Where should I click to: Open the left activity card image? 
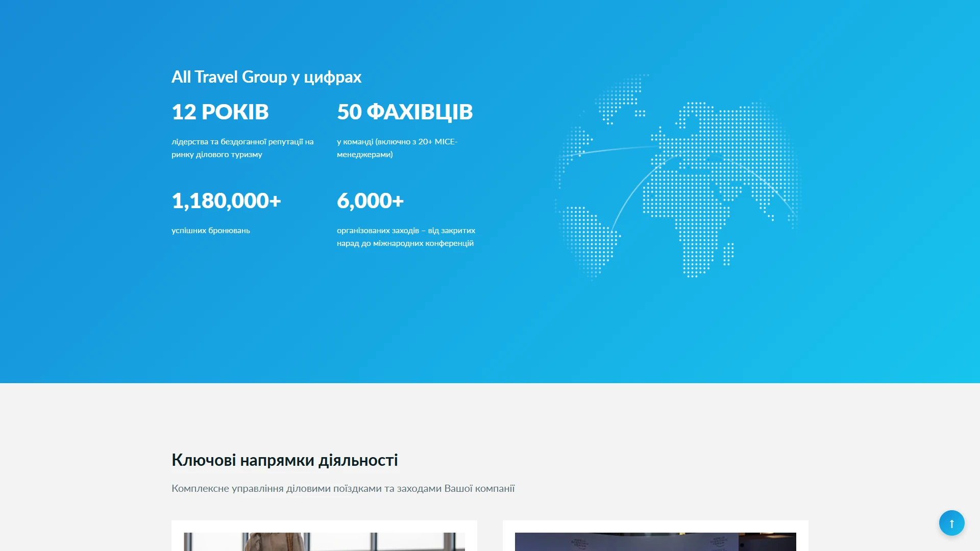[x=324, y=542]
